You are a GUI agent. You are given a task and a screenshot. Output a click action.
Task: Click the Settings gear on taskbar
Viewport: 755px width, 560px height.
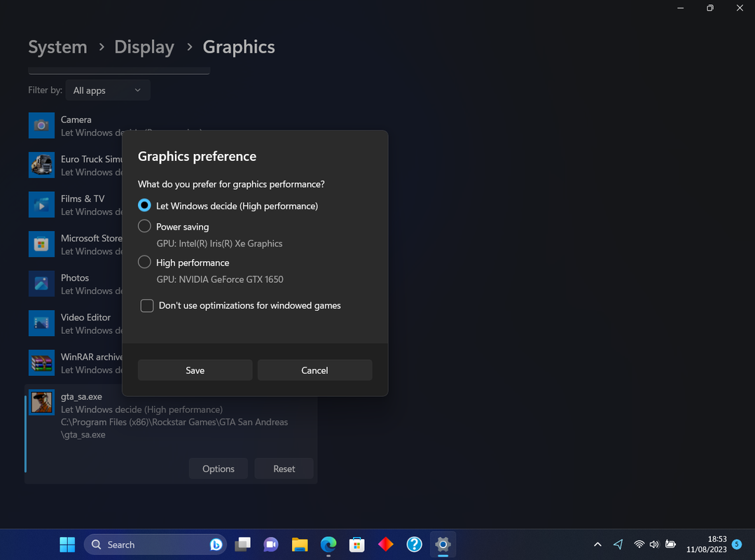(x=443, y=545)
